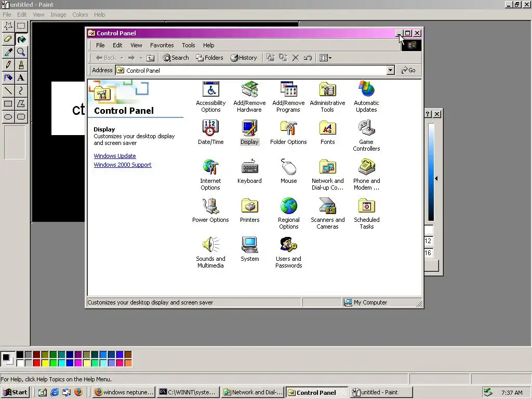Select the Line tool in Paint
532x399 pixels.
(x=8, y=90)
